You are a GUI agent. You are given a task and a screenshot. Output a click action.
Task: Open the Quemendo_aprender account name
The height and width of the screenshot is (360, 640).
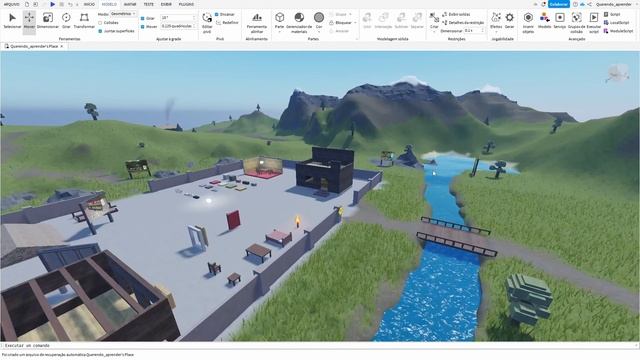pos(613,4)
